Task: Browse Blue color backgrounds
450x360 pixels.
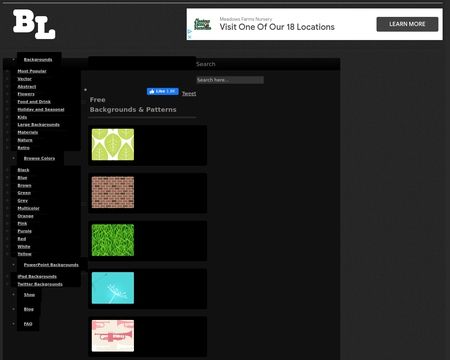Action: [22, 178]
